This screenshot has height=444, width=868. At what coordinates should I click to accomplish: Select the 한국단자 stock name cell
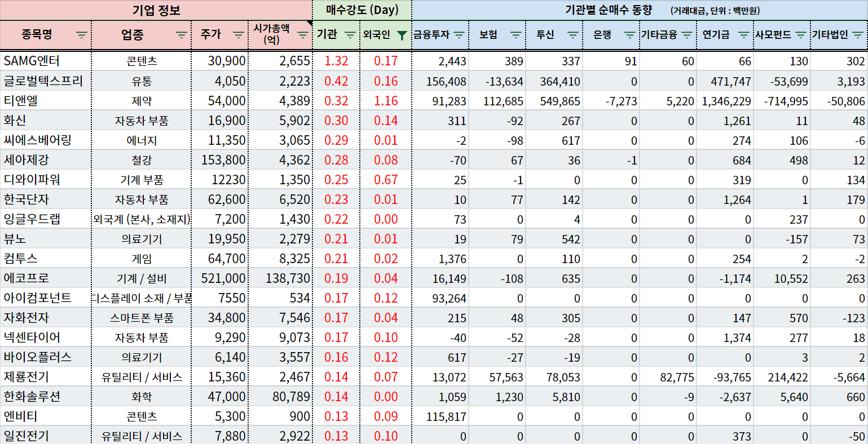click(45, 199)
